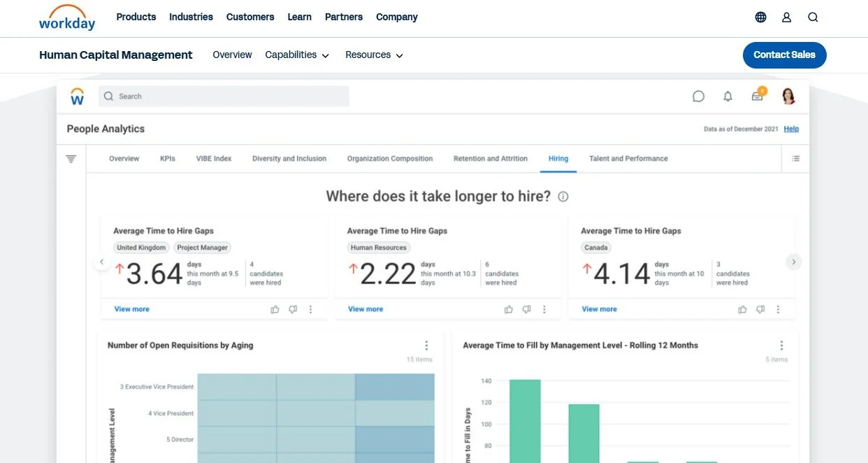The height and width of the screenshot is (463, 868).
Task: Click the darker cell in the Executive Vice President row
Action: (x=395, y=387)
